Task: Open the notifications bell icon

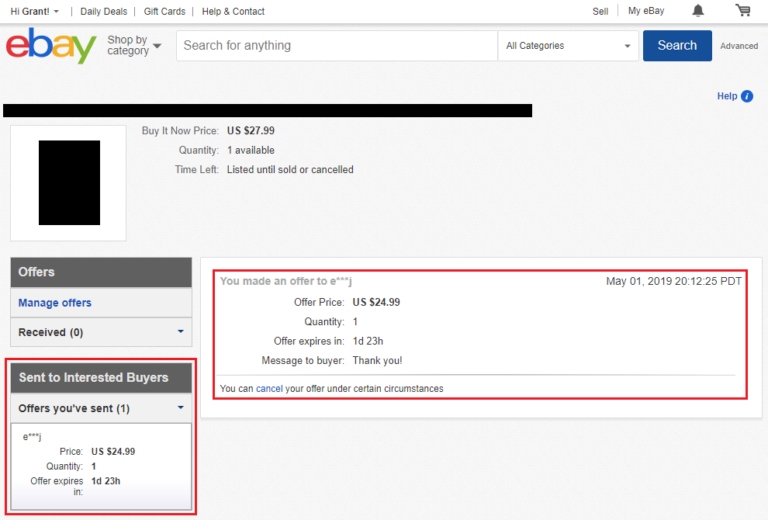Action: 698,11
